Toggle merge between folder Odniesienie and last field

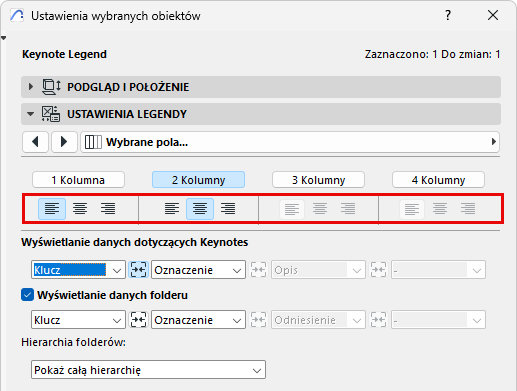point(378,320)
